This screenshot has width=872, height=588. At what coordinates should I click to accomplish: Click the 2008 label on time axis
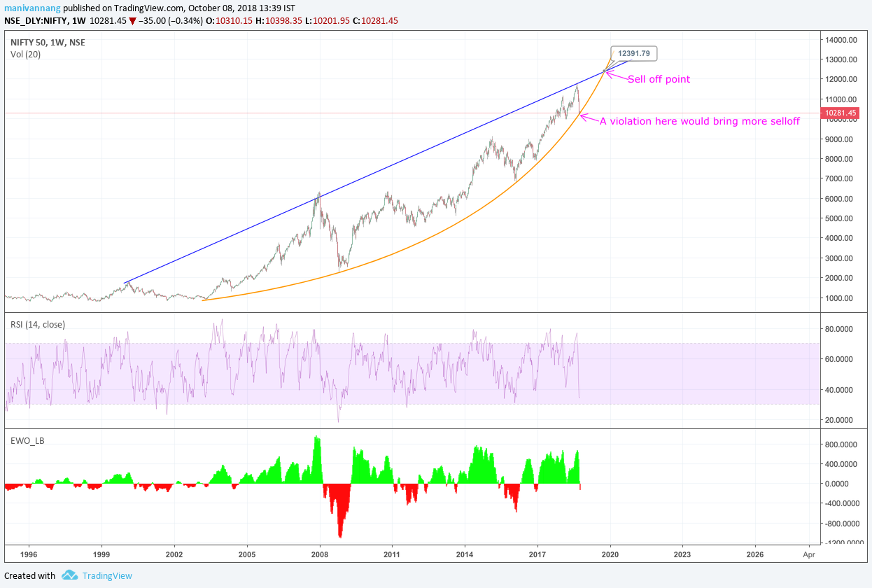pos(320,552)
